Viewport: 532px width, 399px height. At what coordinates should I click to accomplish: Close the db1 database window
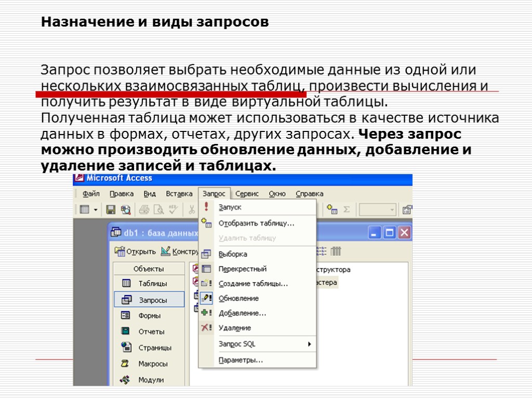pos(404,233)
